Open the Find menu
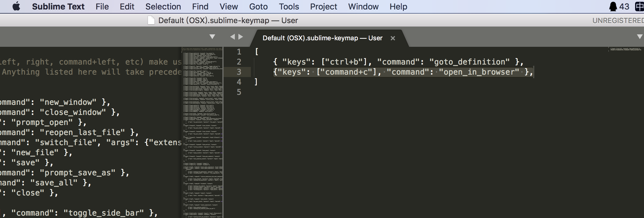 coord(200,7)
